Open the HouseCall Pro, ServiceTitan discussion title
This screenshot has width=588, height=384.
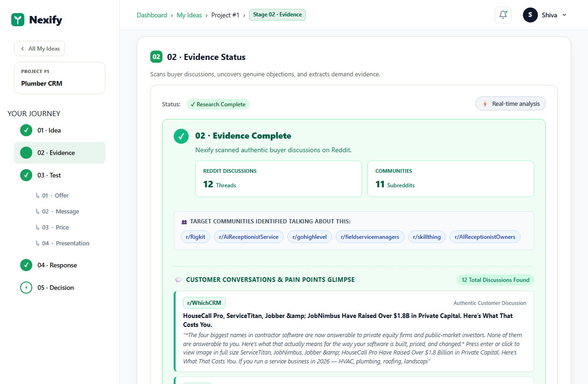[348, 320]
